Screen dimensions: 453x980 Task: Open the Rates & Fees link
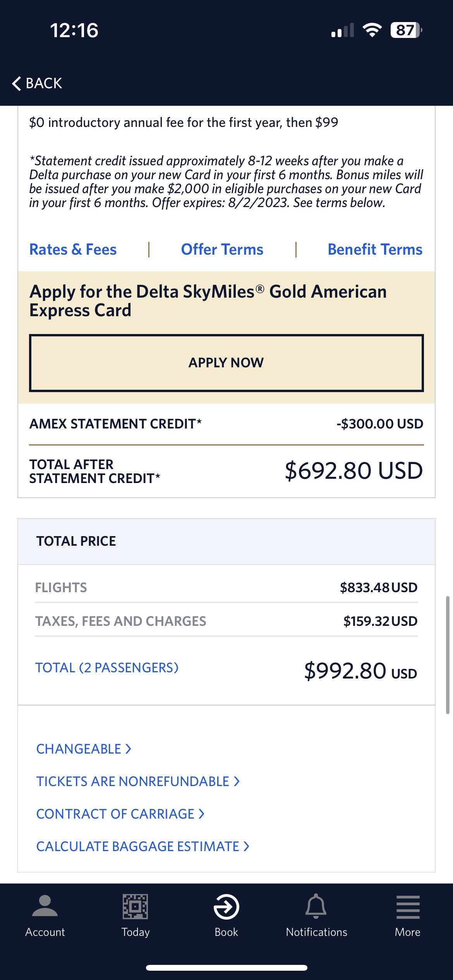coord(73,250)
